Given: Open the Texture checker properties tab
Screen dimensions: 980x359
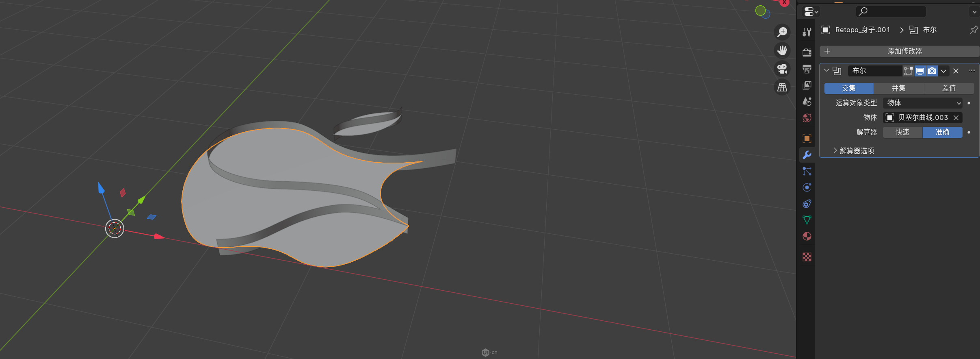Looking at the screenshot, I should [807, 257].
